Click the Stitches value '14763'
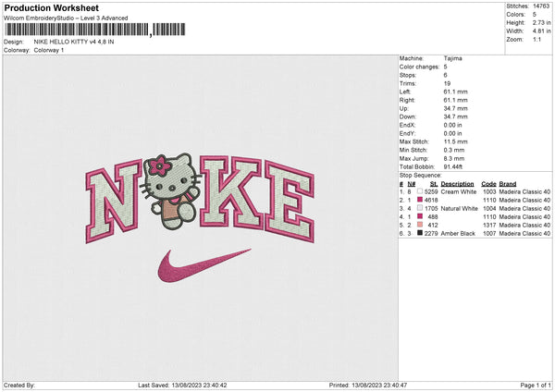Image resolution: width=555 pixels, height=392 pixels. (541, 6)
